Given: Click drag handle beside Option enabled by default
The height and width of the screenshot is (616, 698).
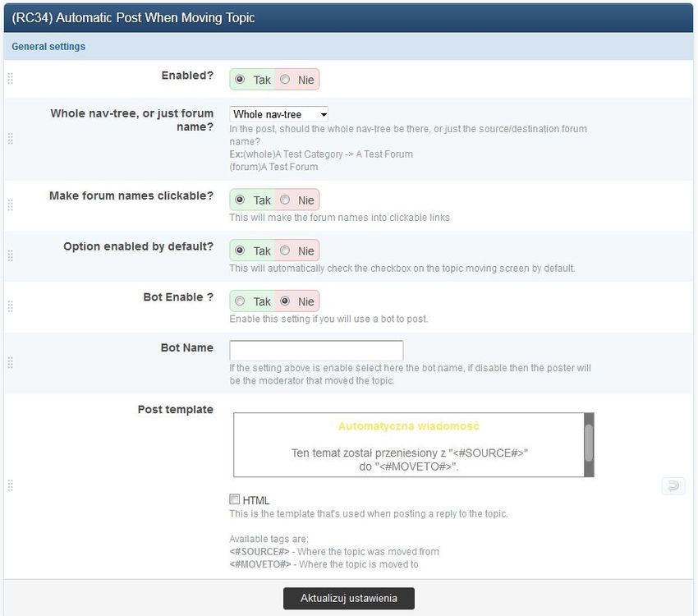Looking at the screenshot, I should point(11,255).
